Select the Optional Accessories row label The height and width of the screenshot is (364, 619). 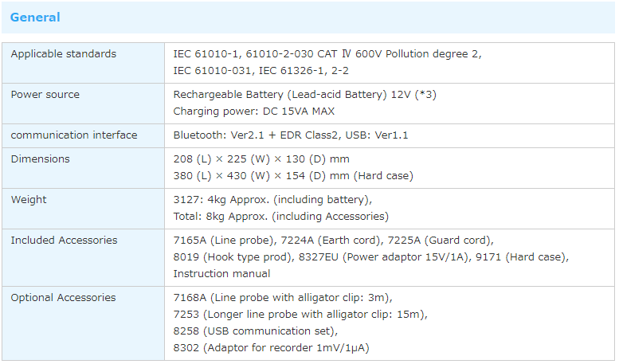(64, 298)
